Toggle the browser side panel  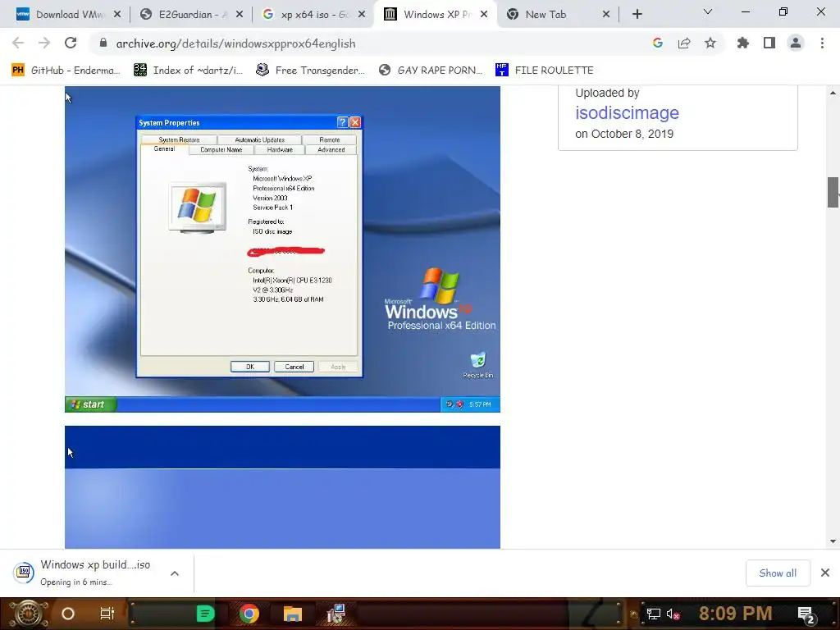[x=769, y=43]
